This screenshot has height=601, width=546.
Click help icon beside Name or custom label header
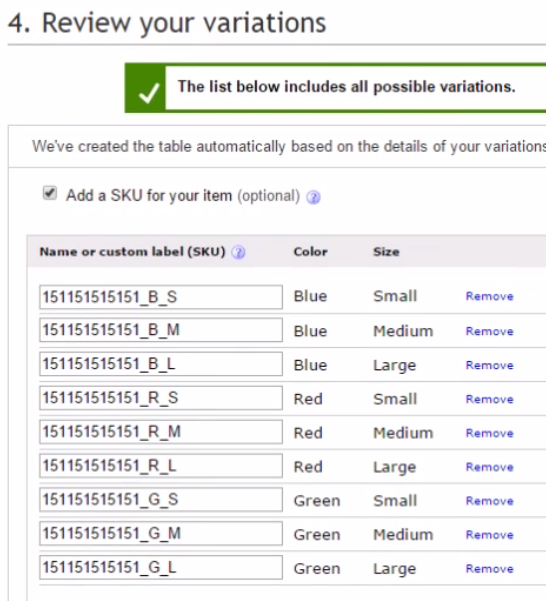coord(238,252)
